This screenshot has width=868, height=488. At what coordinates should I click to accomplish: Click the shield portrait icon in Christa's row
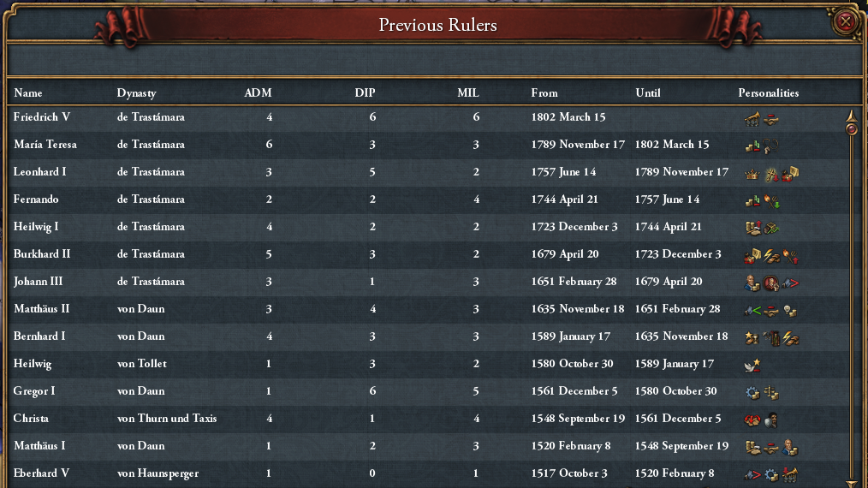[771, 420]
